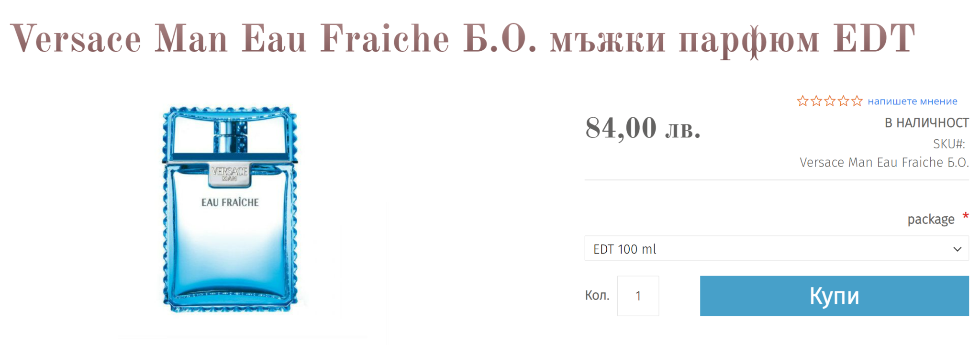980x345 pixels.
Task: Click the first rating star
Action: 802,101
